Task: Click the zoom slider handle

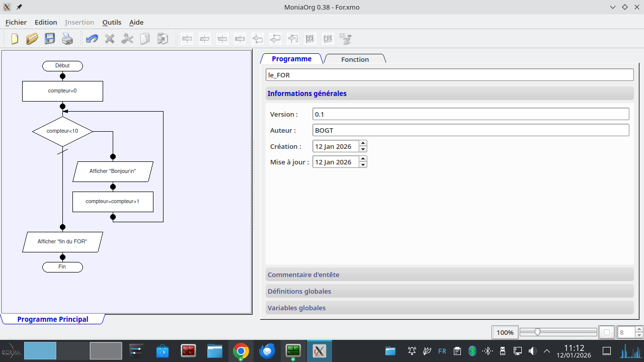Action: (x=537, y=332)
